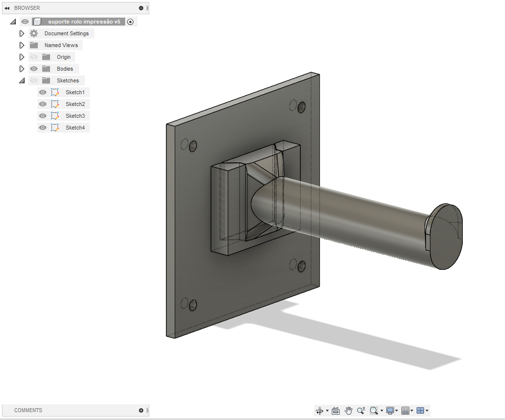The height and width of the screenshot is (420, 505).
Task: Expand the Grid and Snaps dropdown arrow
Action: [x=412, y=411]
